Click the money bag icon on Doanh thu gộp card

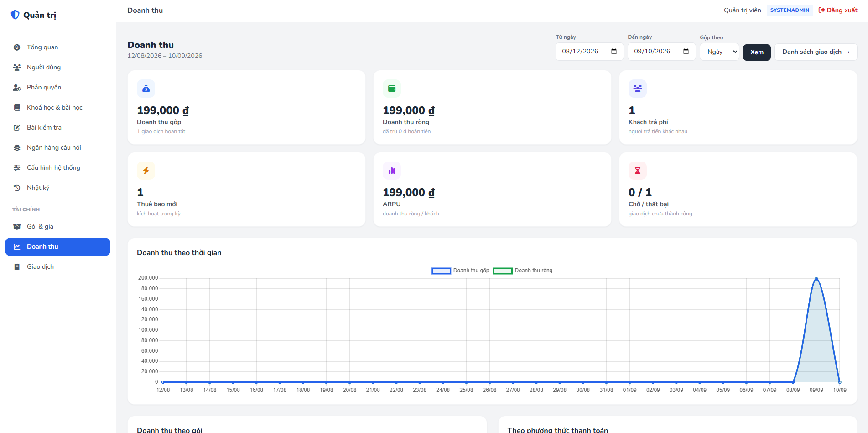point(146,89)
